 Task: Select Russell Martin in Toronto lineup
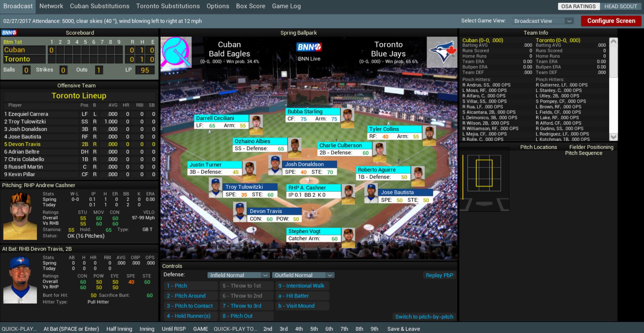(x=80, y=167)
